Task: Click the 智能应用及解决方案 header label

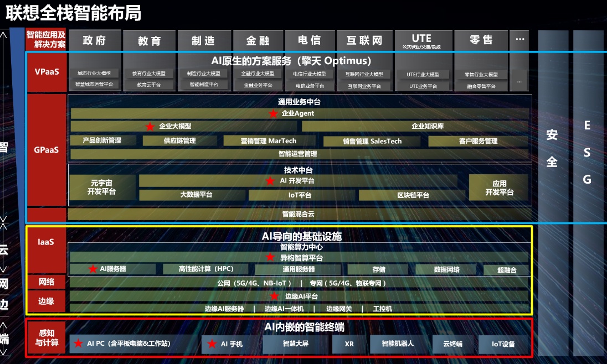Action: click(46, 39)
